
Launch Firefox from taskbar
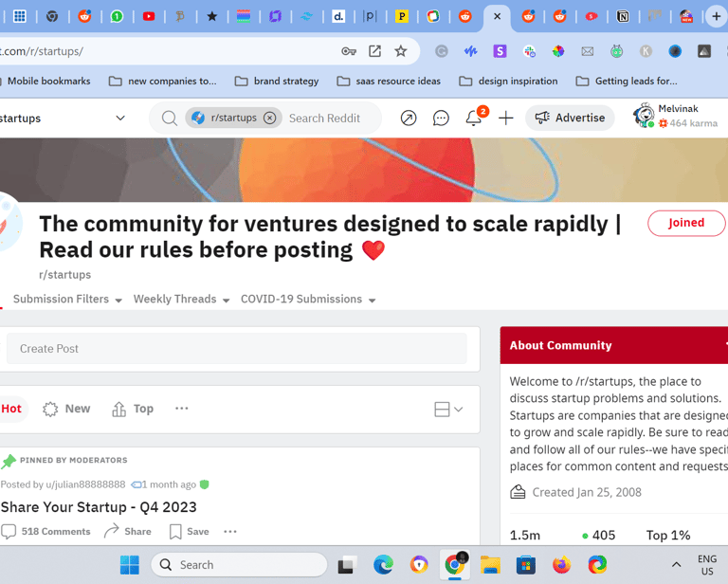click(x=561, y=565)
